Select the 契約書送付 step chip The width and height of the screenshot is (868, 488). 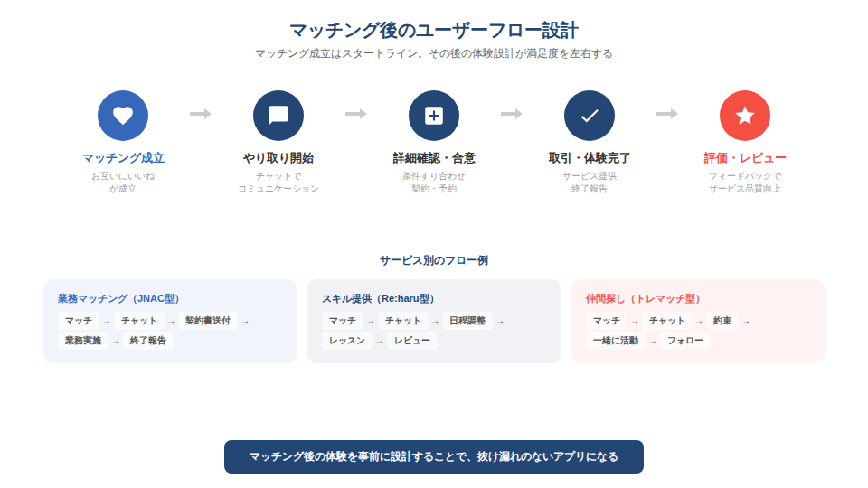(207, 321)
